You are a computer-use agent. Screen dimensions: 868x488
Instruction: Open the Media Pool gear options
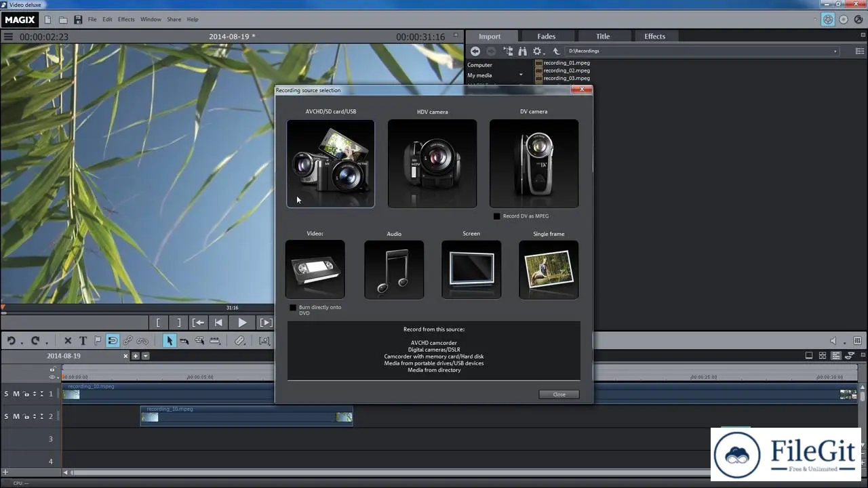[x=538, y=51]
